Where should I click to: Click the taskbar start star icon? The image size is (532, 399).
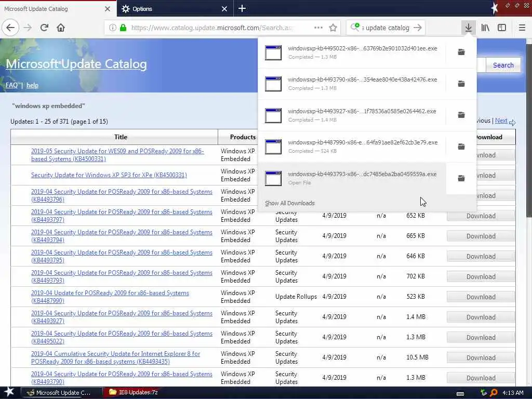click(x=9, y=392)
